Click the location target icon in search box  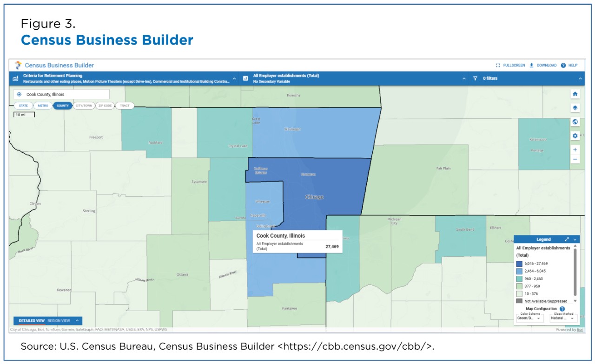(19, 94)
